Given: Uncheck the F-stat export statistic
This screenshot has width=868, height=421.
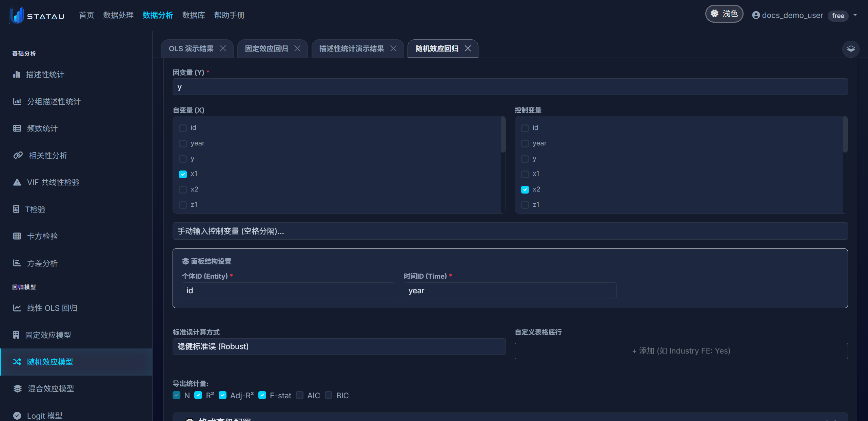Looking at the screenshot, I should click(x=262, y=395).
